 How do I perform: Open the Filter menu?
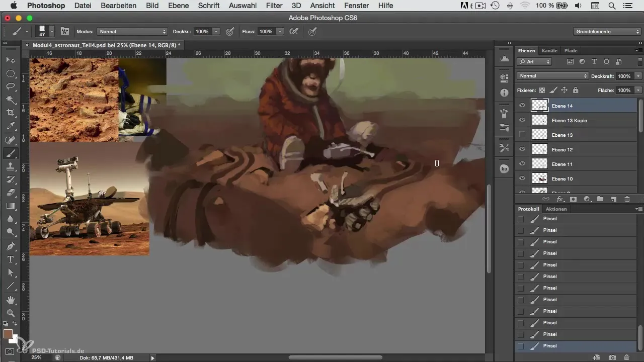click(274, 6)
